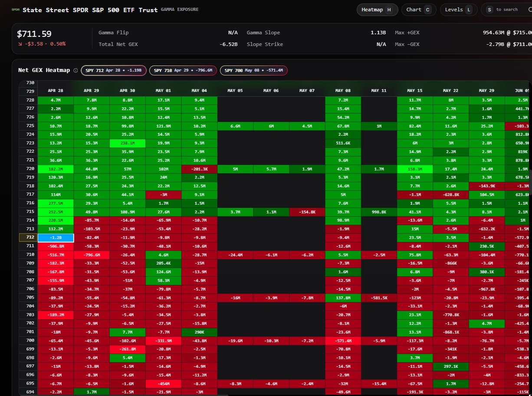Viewport: 532px width, 396px height.
Task: Switch to the Heatmap view tab
Action: [x=377, y=10]
